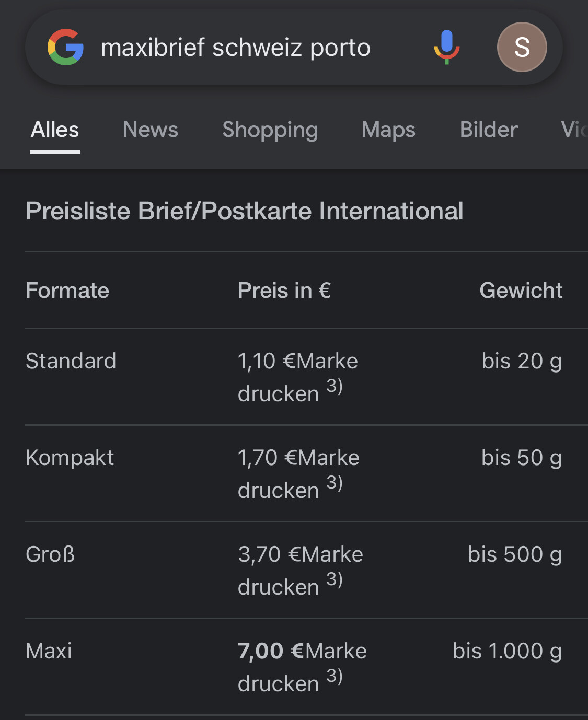Screen dimensions: 588x720
Task: Tap the 'Maxi' format cell
Action: pos(49,651)
